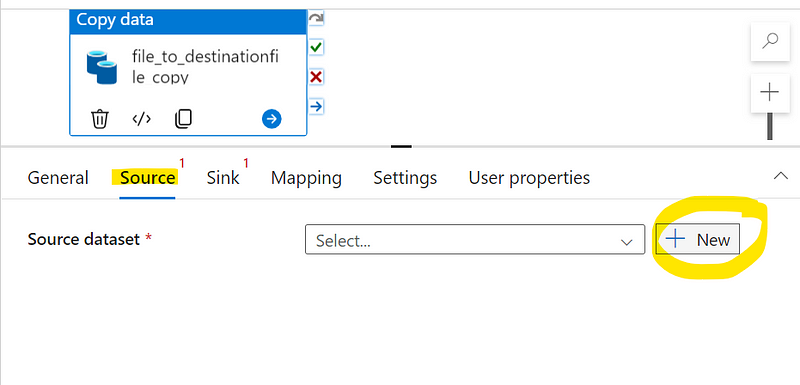Click the blue arrow add-output icon on activity

[271, 119]
